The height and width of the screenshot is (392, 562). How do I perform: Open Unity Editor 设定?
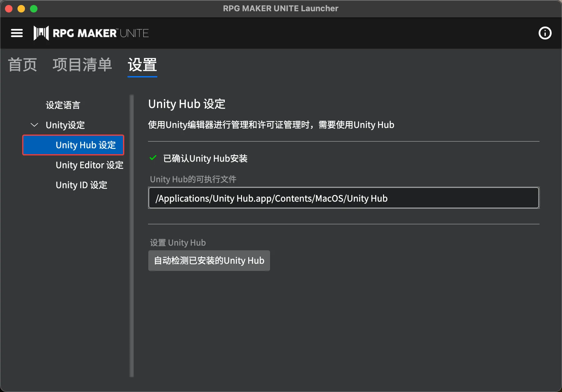[90, 165]
